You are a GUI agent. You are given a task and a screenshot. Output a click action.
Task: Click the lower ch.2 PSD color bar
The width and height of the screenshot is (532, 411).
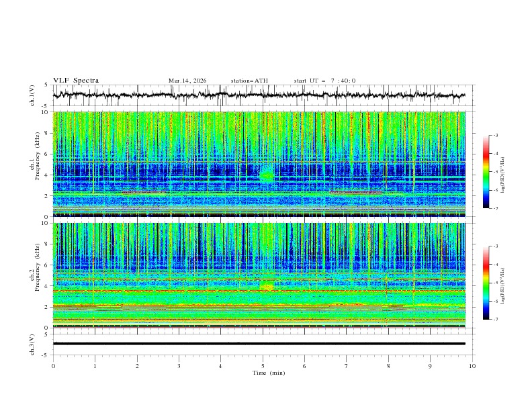486,283
